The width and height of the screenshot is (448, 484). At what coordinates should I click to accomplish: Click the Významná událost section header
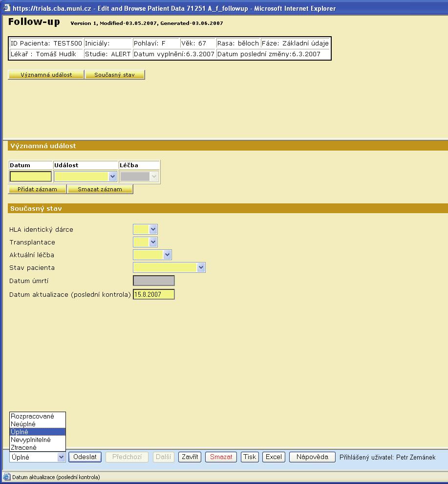(228, 146)
